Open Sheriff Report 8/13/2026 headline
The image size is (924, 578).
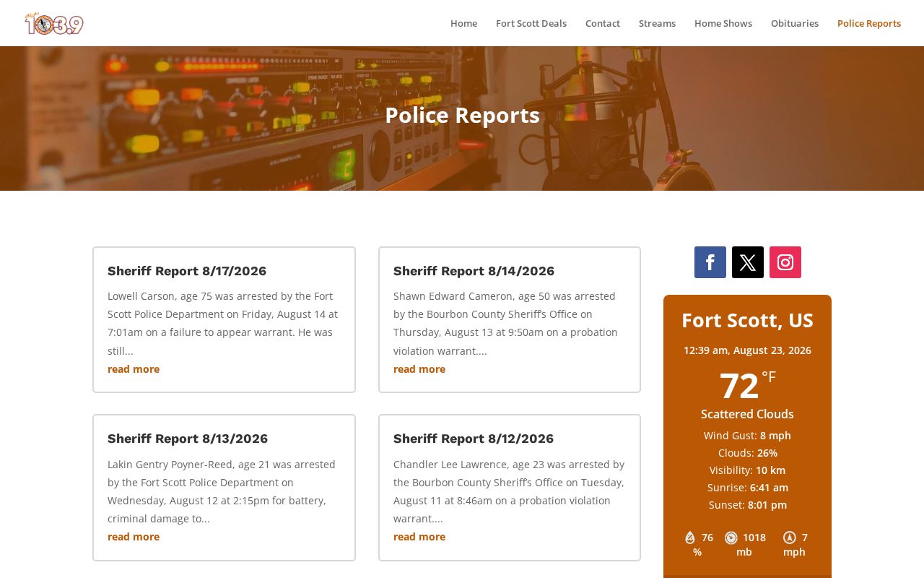(x=188, y=439)
